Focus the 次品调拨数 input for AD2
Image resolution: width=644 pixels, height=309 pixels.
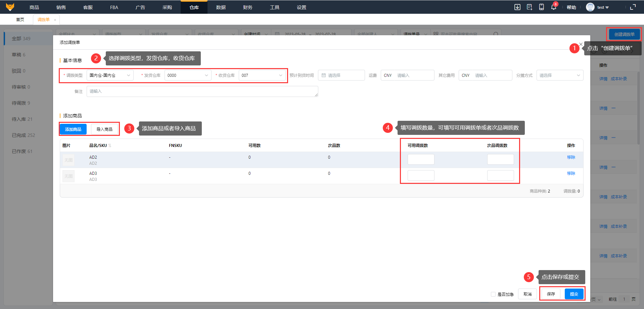click(x=501, y=159)
